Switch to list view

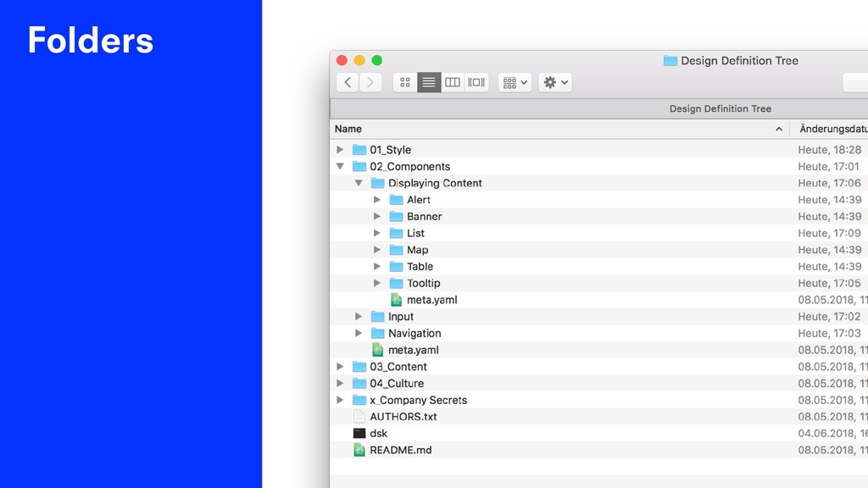(429, 82)
